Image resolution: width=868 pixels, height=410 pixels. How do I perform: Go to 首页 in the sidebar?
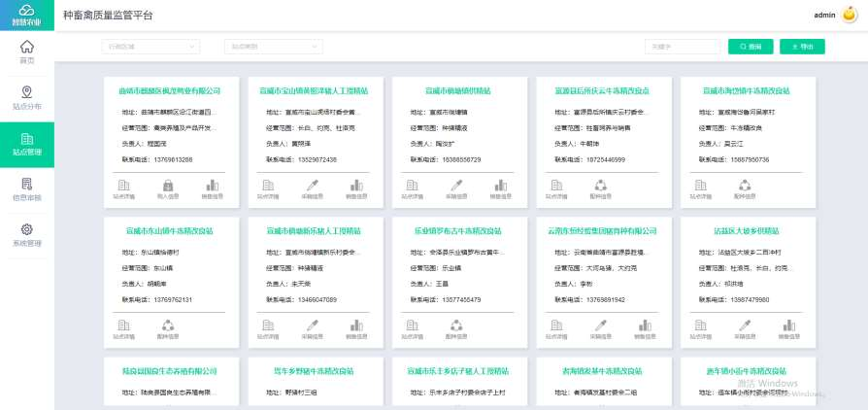[26, 51]
